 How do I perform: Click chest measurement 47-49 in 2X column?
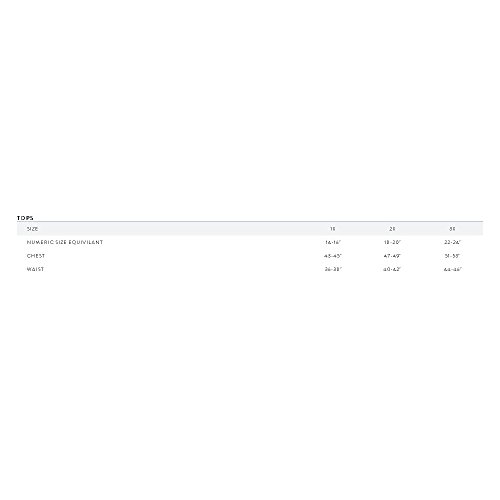[x=392, y=256]
